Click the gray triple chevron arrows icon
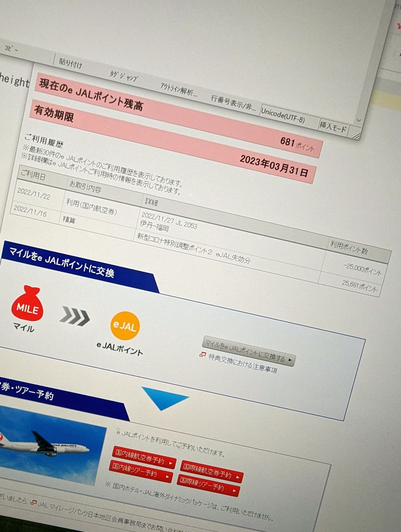 pyautogui.click(x=75, y=316)
